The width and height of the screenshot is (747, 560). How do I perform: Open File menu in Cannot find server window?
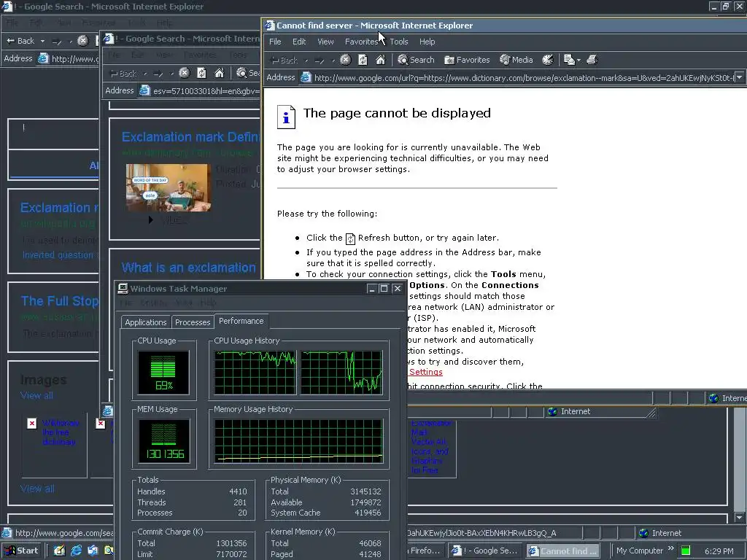coord(275,42)
